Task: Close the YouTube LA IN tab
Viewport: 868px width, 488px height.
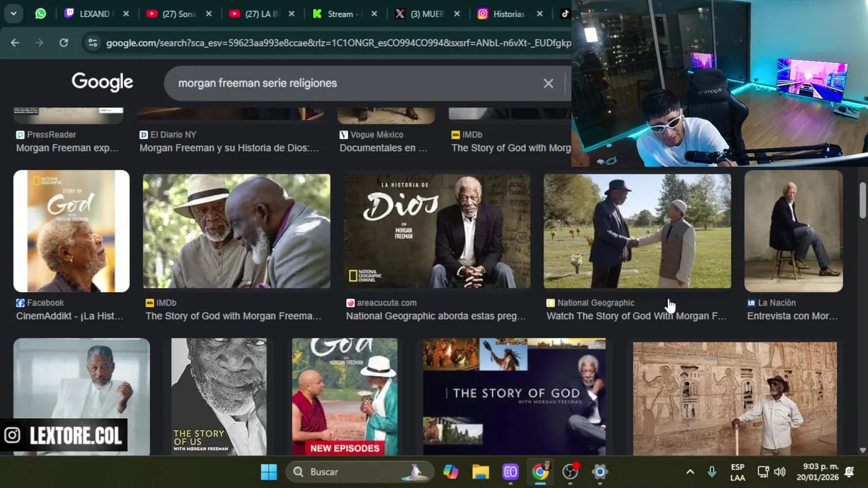Action: 291,14
